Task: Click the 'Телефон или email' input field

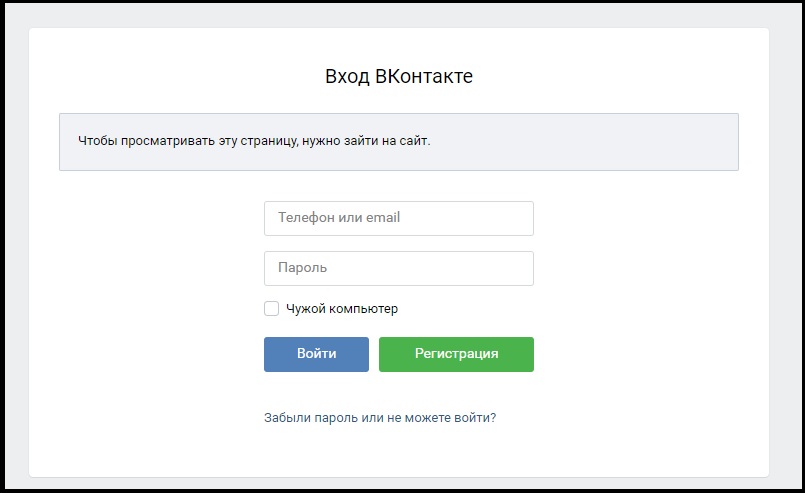Action: tap(399, 218)
